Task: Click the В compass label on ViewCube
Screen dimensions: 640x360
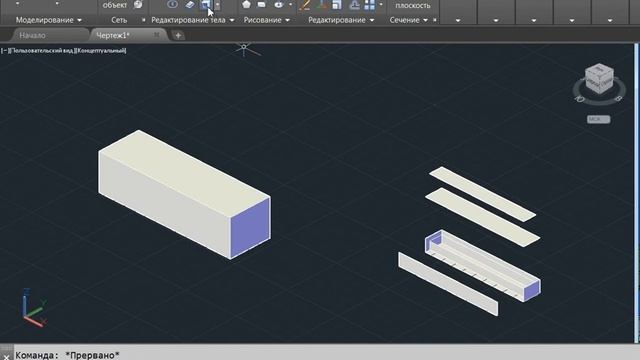Action: [618, 98]
